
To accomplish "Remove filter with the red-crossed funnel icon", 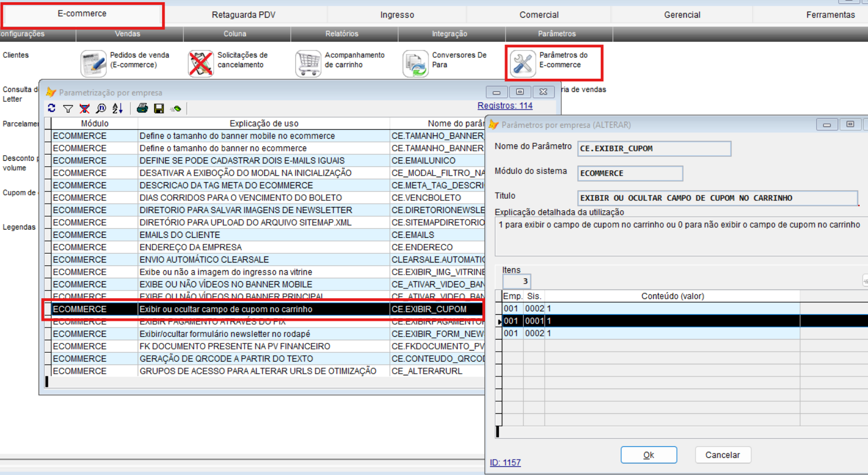I will 84,108.
